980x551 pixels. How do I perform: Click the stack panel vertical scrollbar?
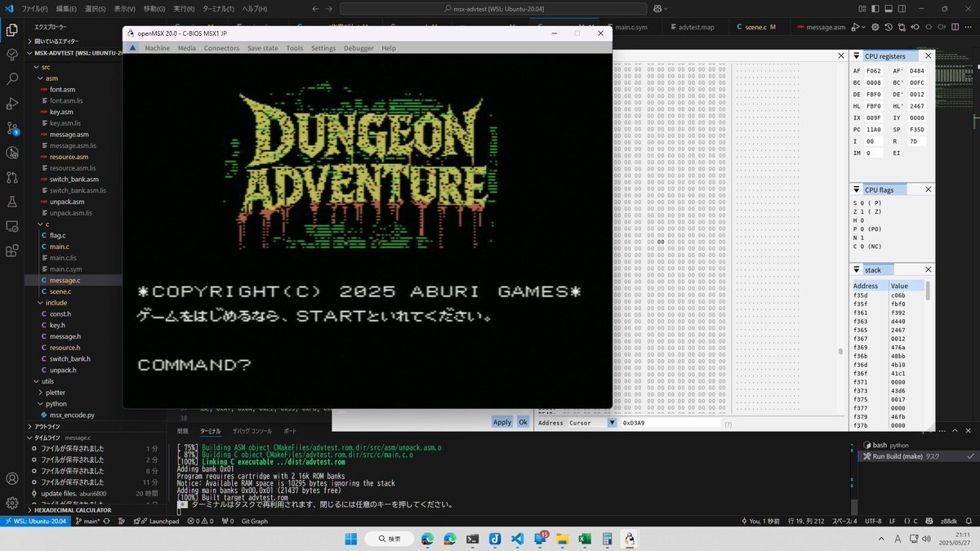(927, 291)
